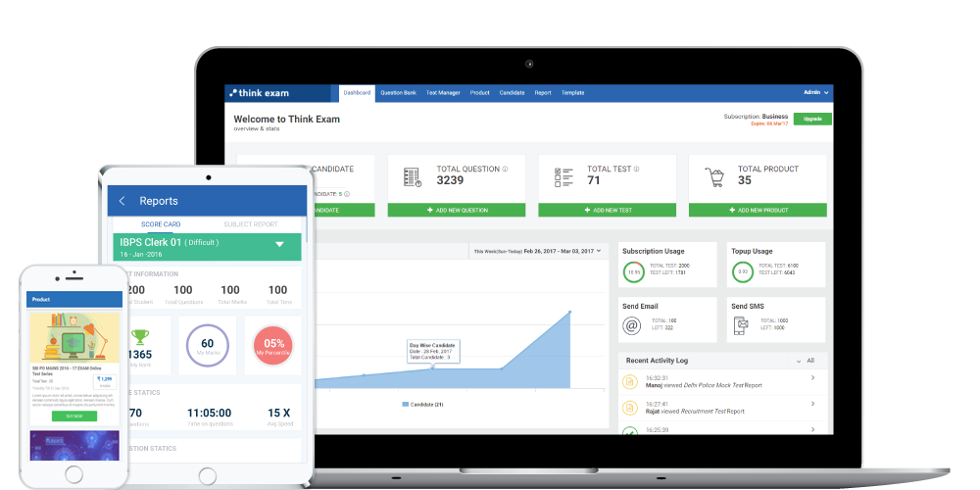Expand Rajat's Recruitment Test entry chevron
The height and width of the screenshot is (490, 980).
tap(812, 404)
